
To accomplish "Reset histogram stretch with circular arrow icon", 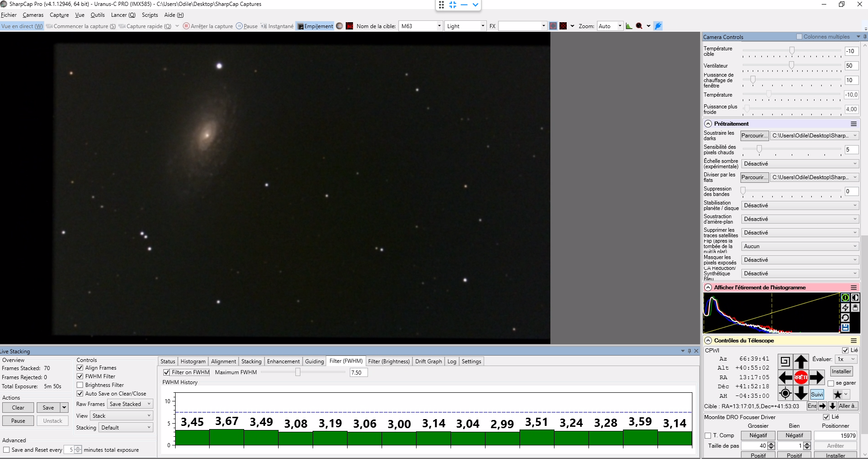I will (x=845, y=317).
